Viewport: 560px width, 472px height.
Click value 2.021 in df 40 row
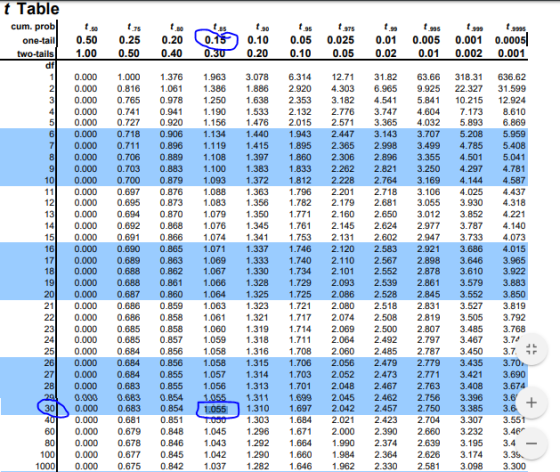coord(342,420)
